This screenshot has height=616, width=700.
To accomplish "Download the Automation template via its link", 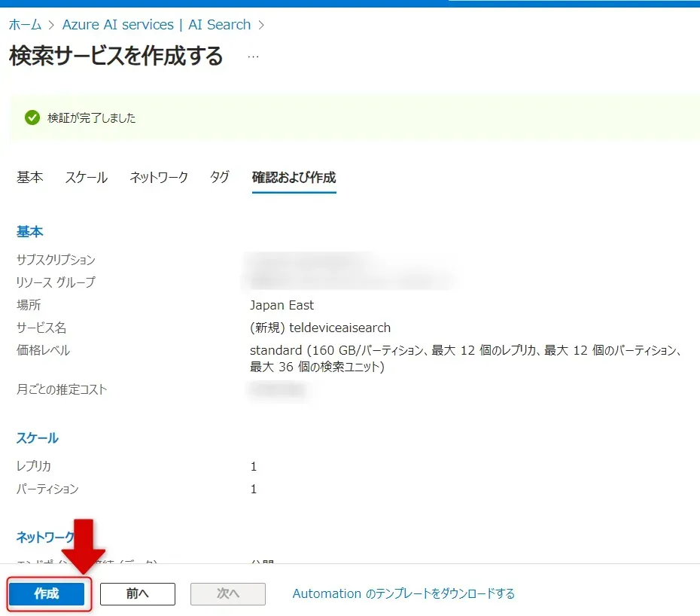I will point(403,593).
